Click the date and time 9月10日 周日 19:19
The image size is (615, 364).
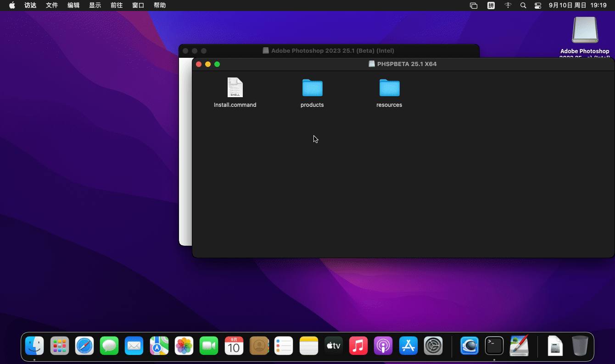pyautogui.click(x=578, y=6)
